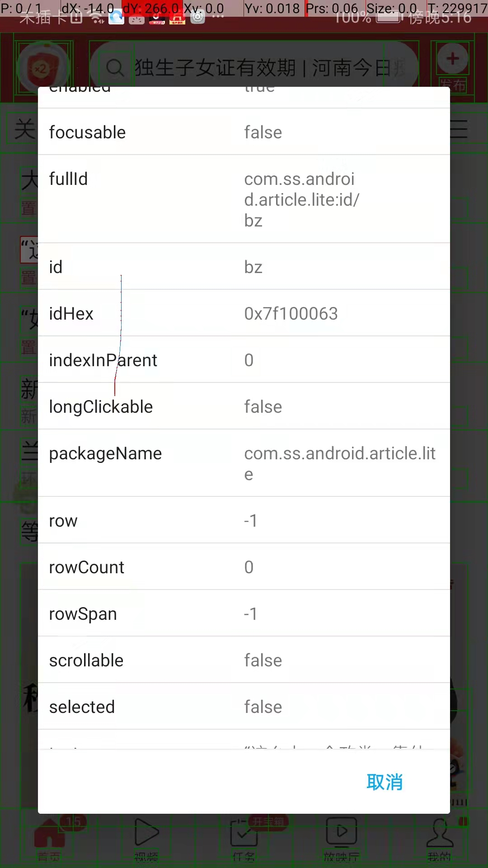
Task: Select the focusable false row
Action: click(x=244, y=132)
